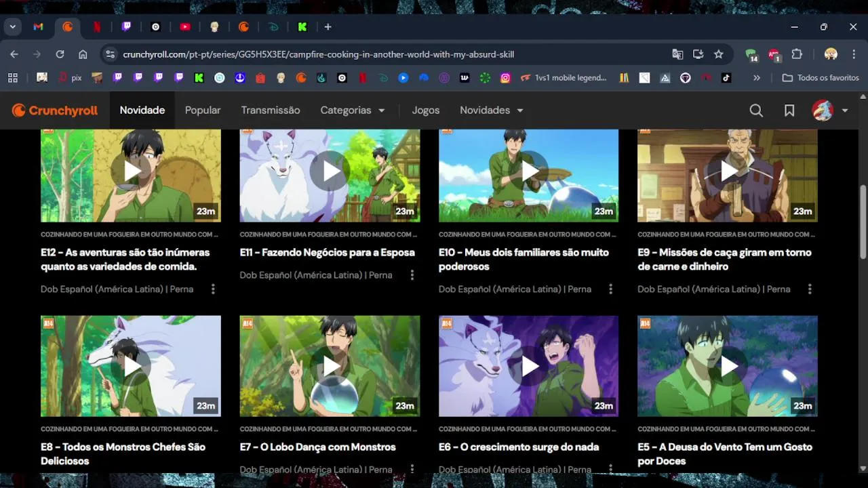Image resolution: width=868 pixels, height=488 pixels.
Task: Play episode E9 thumbnail
Action: (728, 176)
